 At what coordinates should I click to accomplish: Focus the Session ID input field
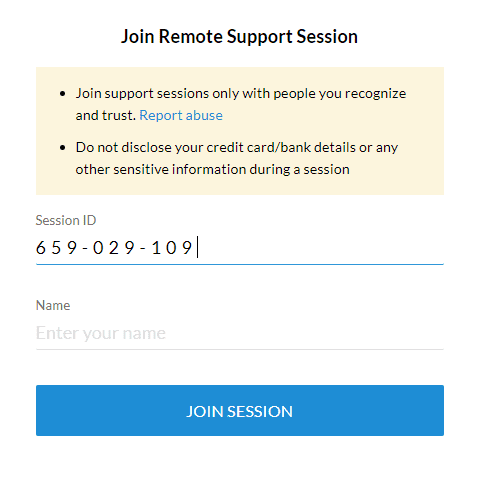pos(240,248)
